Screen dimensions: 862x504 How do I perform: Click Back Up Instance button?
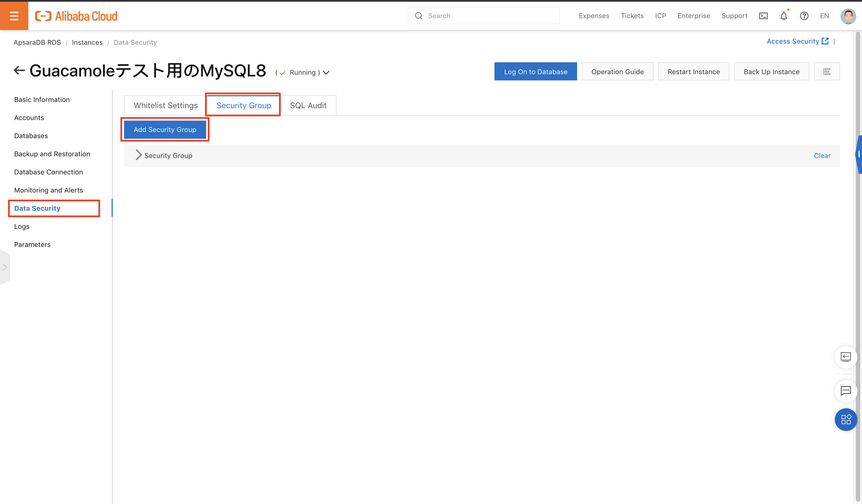[x=771, y=71]
